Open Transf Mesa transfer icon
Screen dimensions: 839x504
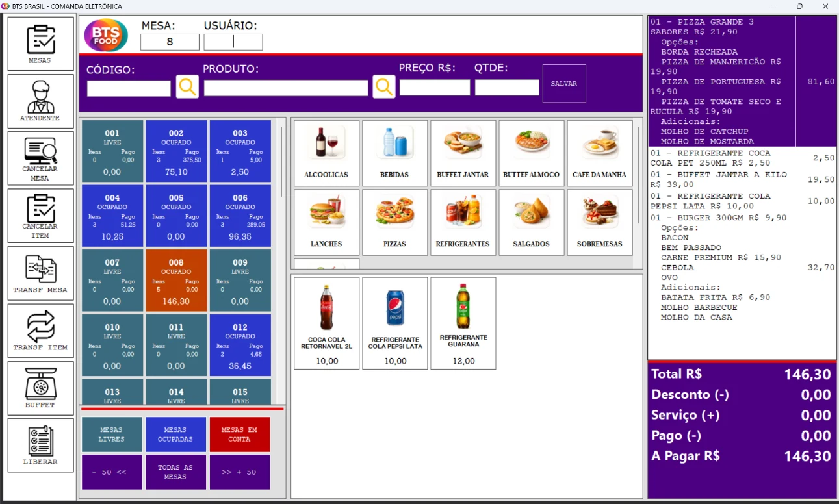pos(41,273)
